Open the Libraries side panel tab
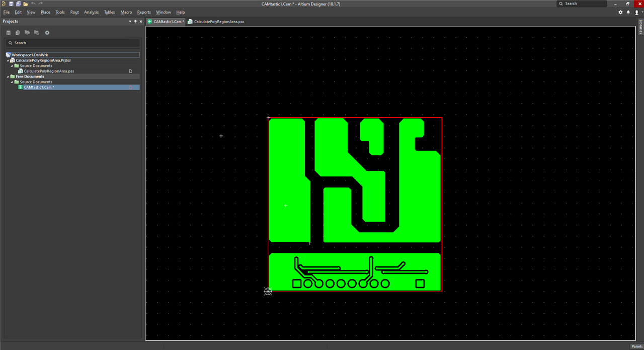The height and width of the screenshot is (350, 644). pyautogui.click(x=640, y=27)
